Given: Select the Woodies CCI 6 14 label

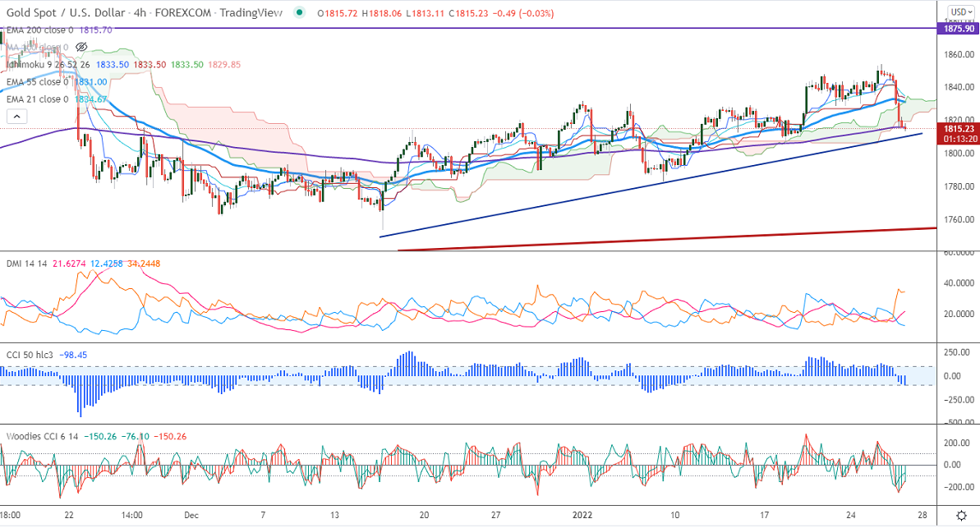Looking at the screenshot, I should coord(42,437).
